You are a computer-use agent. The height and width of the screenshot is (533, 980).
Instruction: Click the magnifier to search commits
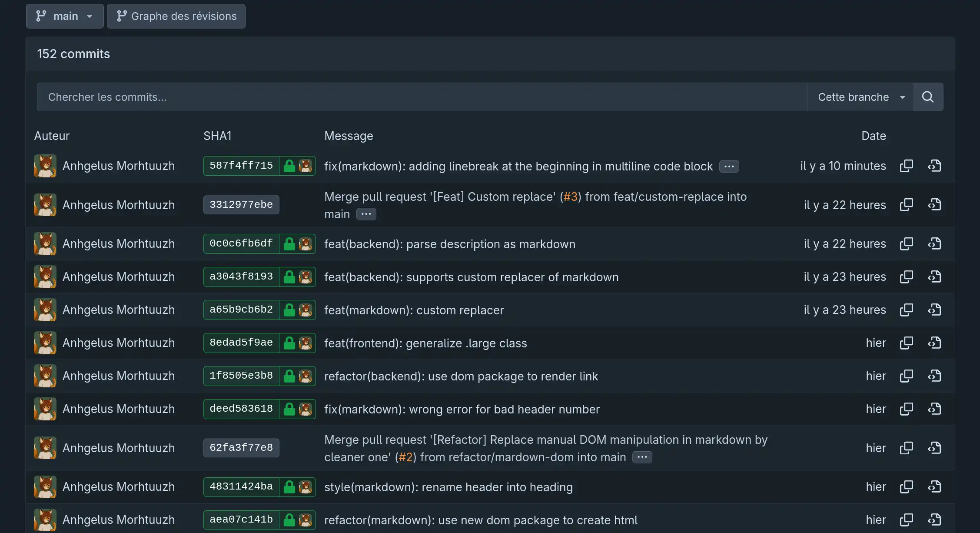pos(928,97)
